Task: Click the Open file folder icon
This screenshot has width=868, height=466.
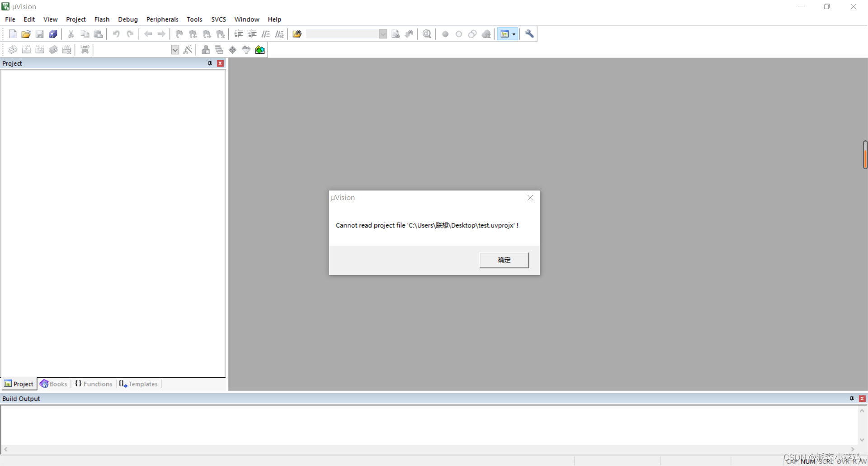Action: 26,34
